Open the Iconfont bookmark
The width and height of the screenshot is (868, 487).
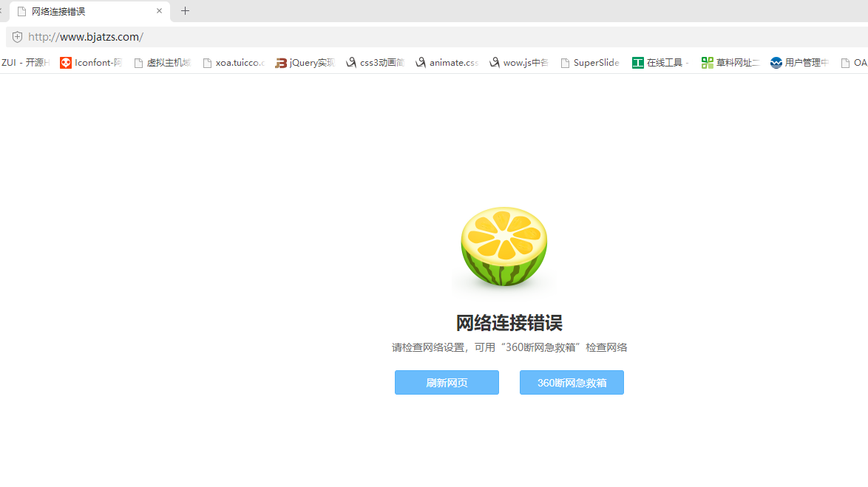tap(91, 63)
